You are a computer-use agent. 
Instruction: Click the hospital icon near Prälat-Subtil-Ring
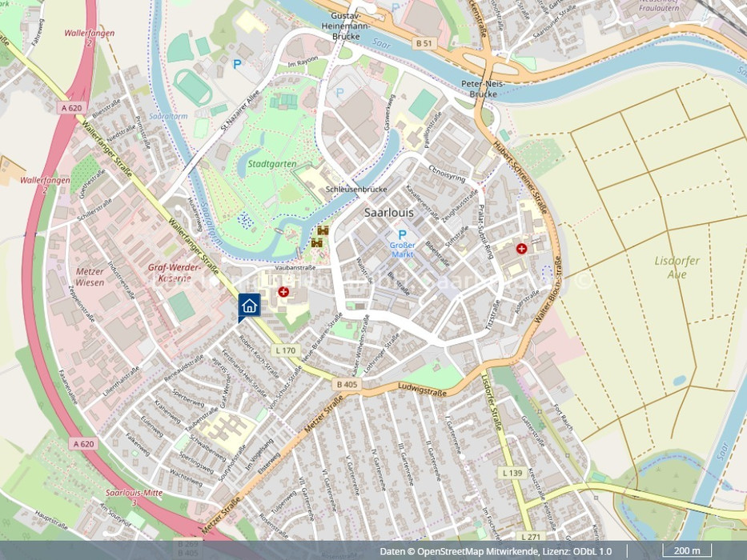(522, 249)
